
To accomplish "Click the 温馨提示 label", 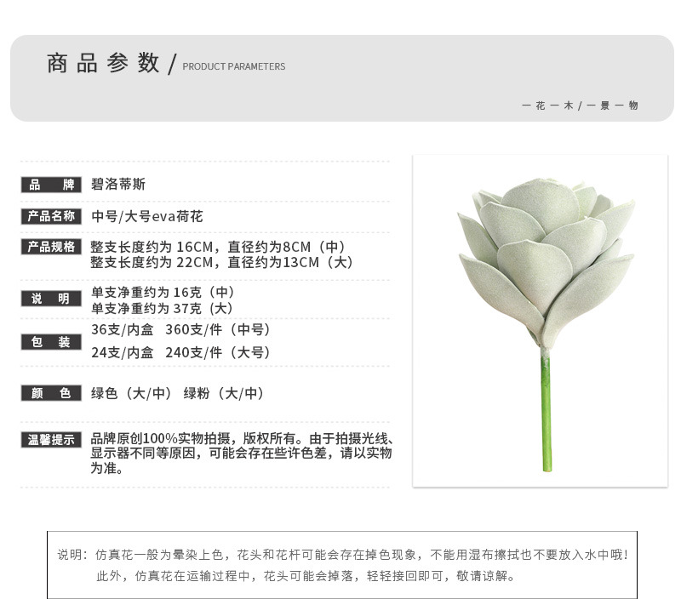I will tap(51, 440).
